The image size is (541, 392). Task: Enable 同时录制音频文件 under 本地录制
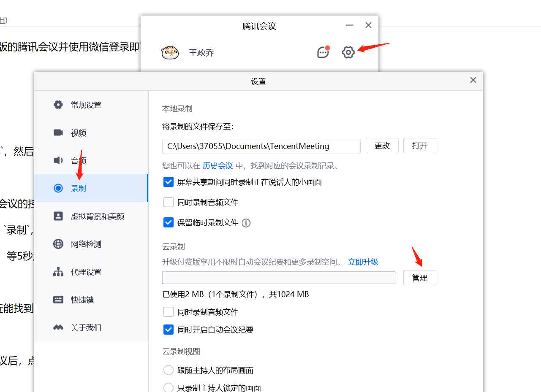coord(169,203)
